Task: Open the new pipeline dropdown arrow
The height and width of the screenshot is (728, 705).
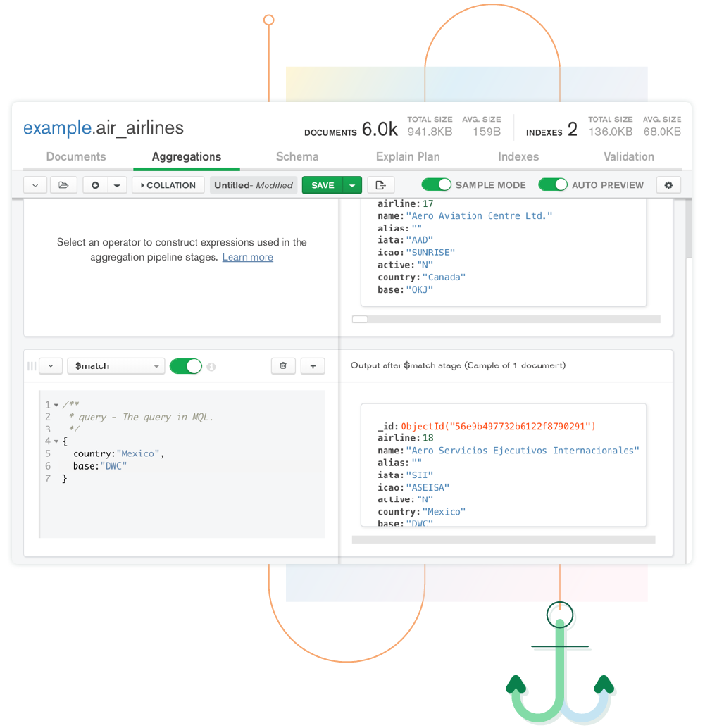Action: click(x=117, y=184)
